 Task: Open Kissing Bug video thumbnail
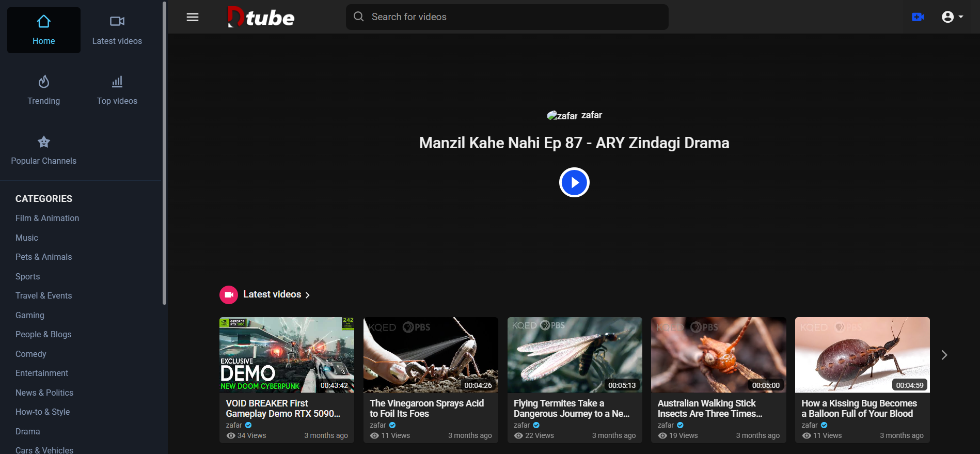click(x=862, y=355)
